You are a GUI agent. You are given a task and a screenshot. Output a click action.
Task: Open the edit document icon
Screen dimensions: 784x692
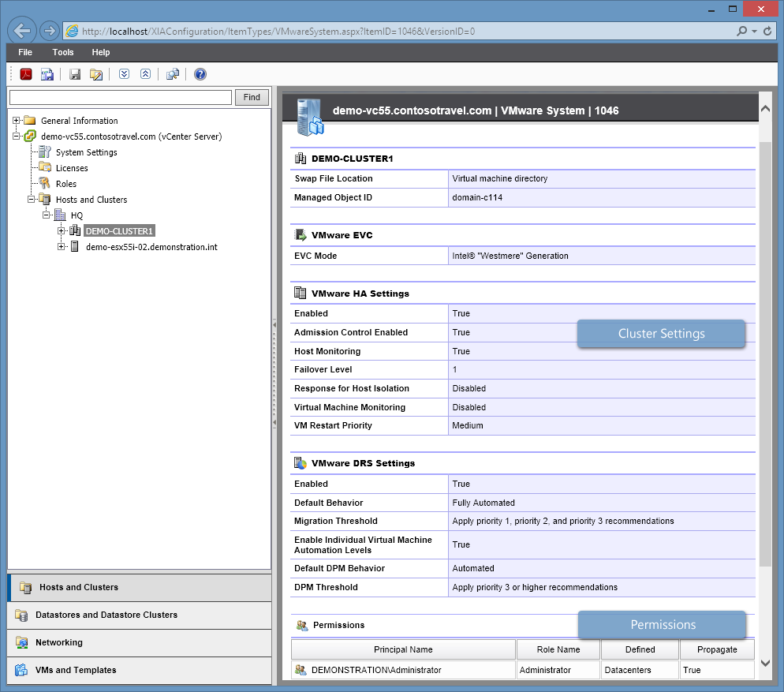[x=95, y=73]
